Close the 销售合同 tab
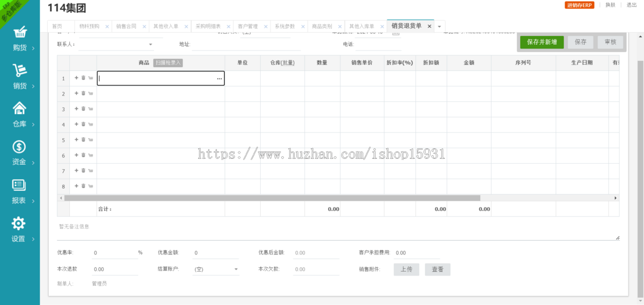Screen dimensions: 644x305 click(144, 26)
